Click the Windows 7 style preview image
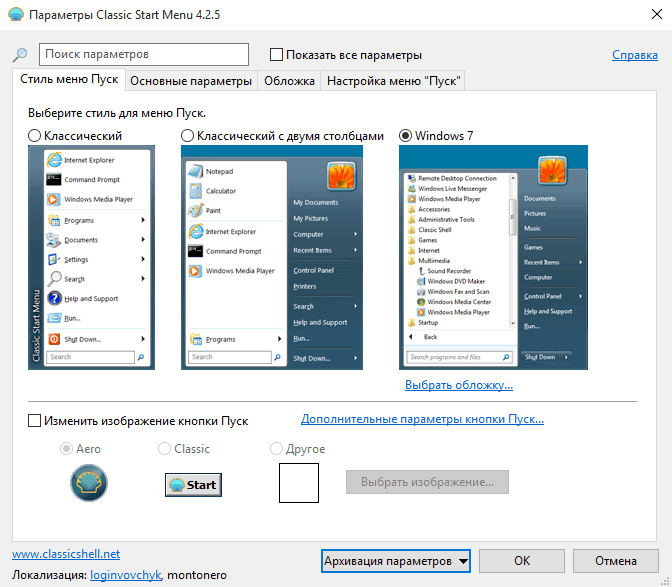The height and width of the screenshot is (587, 672). click(493, 257)
